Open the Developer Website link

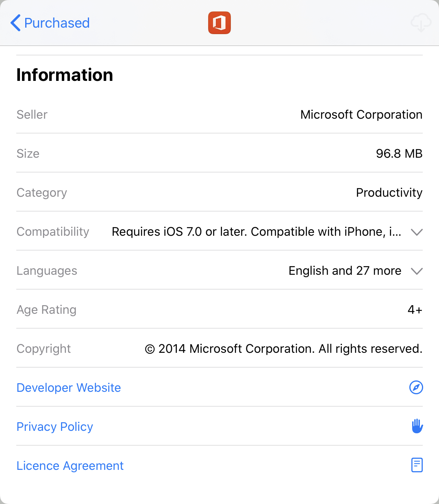tap(69, 387)
